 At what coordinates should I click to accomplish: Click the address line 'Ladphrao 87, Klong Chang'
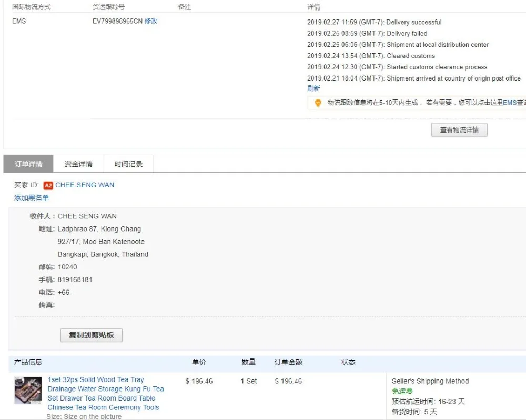pyautogui.click(x=99, y=229)
